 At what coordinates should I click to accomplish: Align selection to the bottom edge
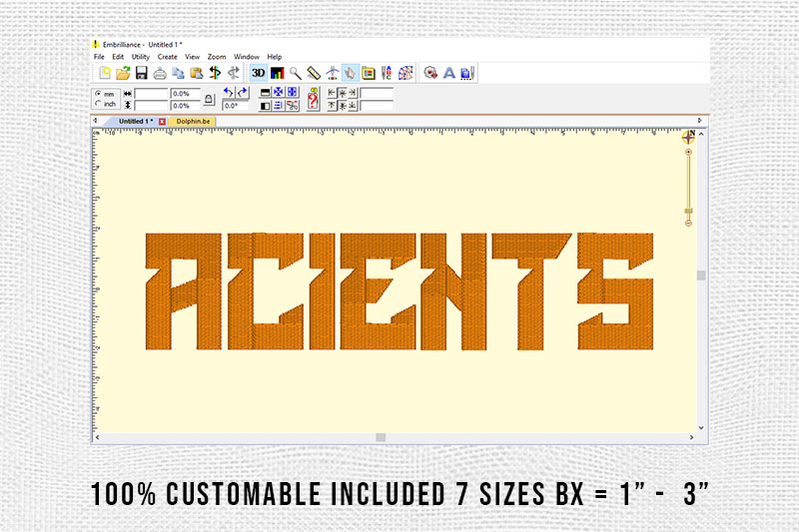[353, 106]
